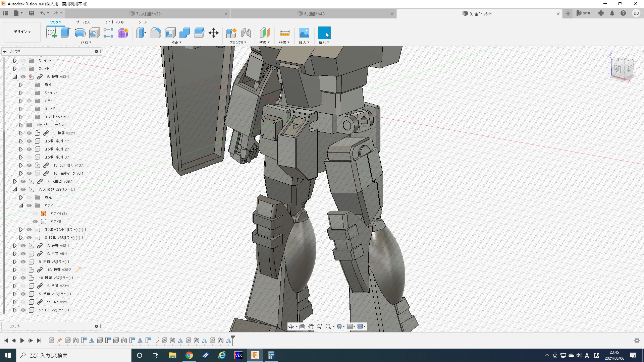Hide the 7. 大腿部 v39:1 component
Image resolution: width=644 pixels, height=362 pixels.
[23, 181]
